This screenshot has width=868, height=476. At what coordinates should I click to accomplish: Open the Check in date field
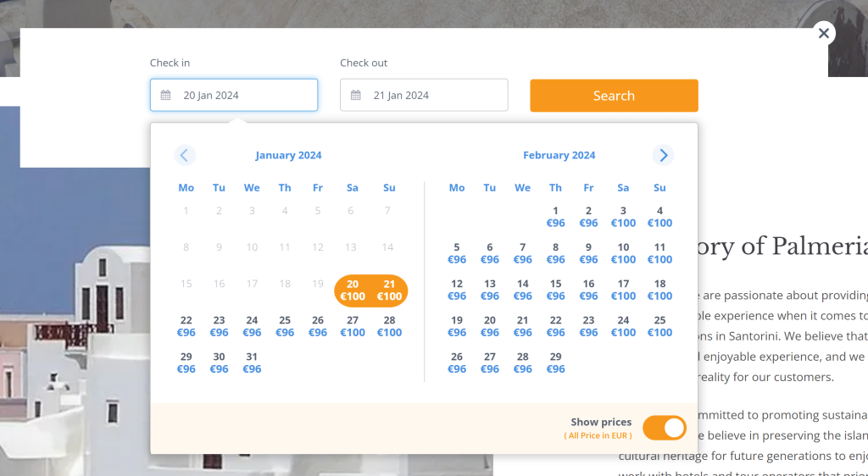tap(234, 95)
